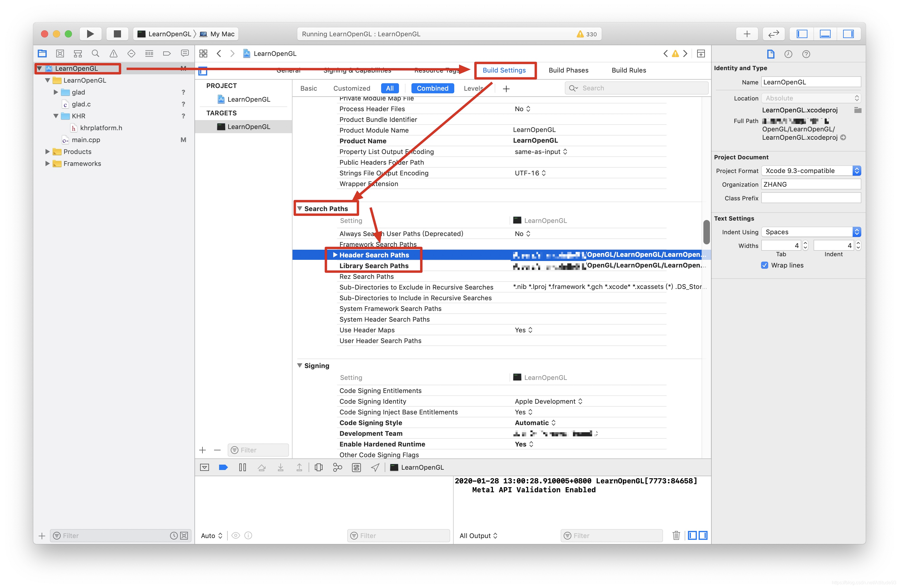This screenshot has height=588, width=899.
Task: Click the related items grid icon
Action: [x=203, y=53]
